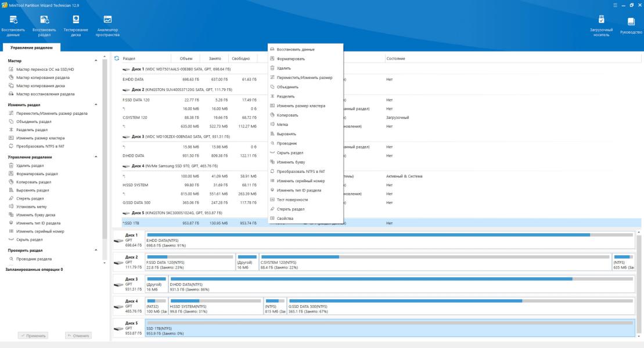Screen dimensions: 644x348
Task: Click the Применить button
Action: 33,336
